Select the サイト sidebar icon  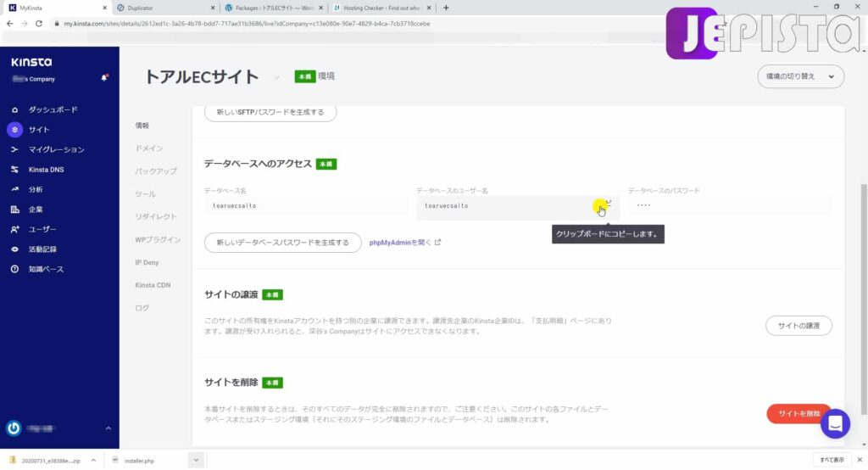point(15,130)
